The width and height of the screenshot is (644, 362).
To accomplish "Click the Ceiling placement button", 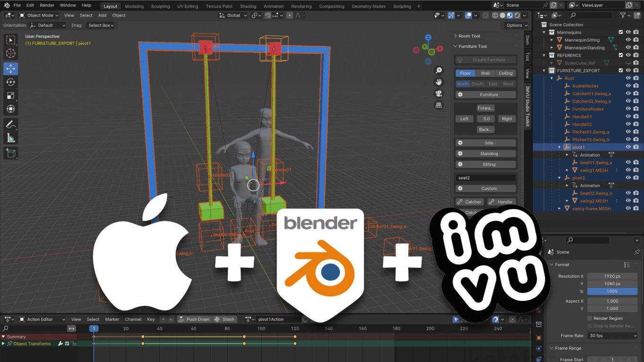I will (506, 73).
